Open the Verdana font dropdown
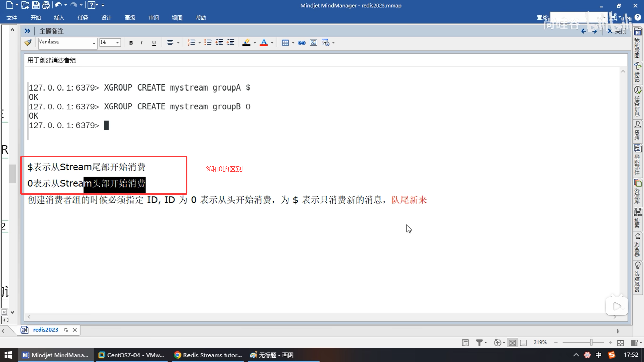Viewport: 644px width, 362px height. (94, 43)
